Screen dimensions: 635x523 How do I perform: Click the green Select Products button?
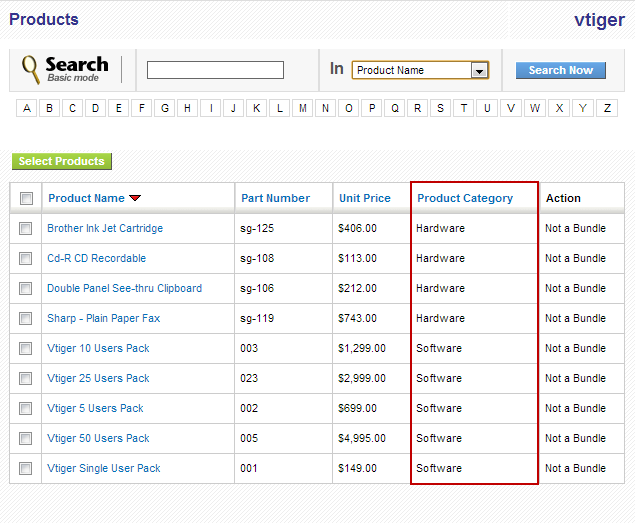62,161
